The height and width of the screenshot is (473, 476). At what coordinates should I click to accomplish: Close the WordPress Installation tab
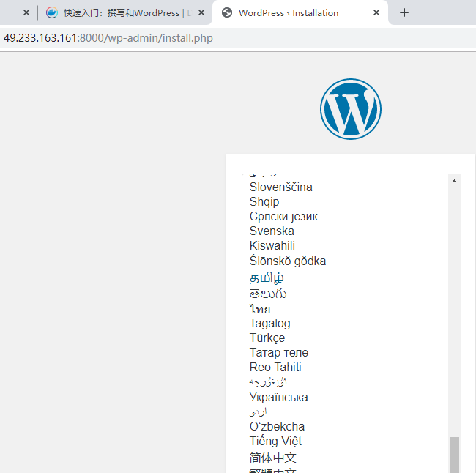[376, 12]
